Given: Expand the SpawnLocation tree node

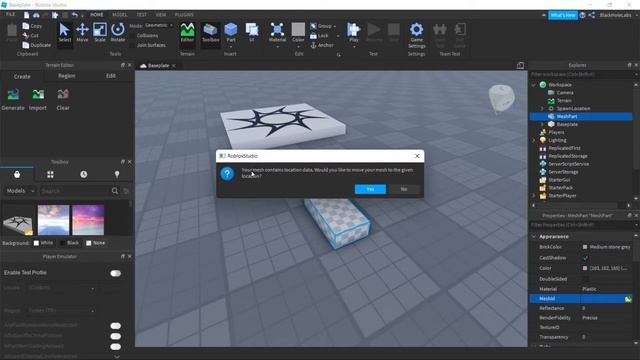Looking at the screenshot, I should pyautogui.click(x=542, y=109).
